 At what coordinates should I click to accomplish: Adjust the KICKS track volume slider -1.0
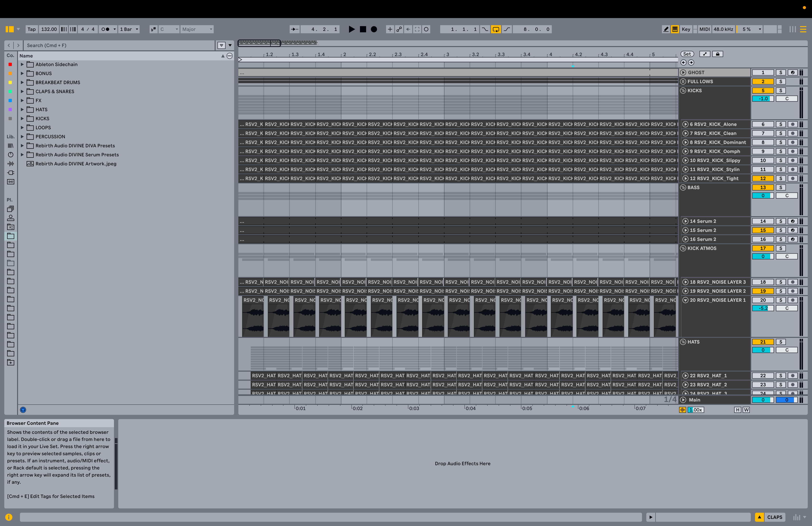tap(763, 99)
